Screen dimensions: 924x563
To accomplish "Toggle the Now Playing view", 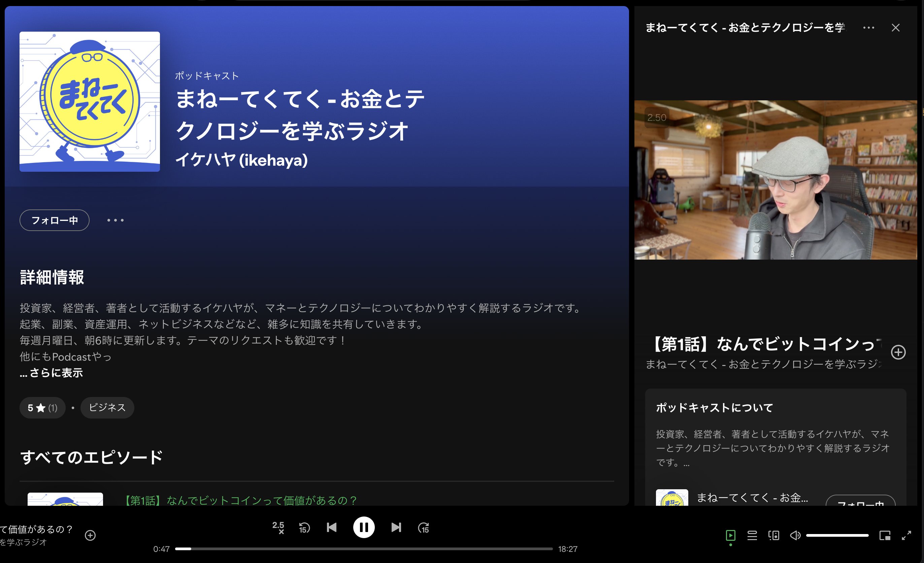I will tap(730, 535).
